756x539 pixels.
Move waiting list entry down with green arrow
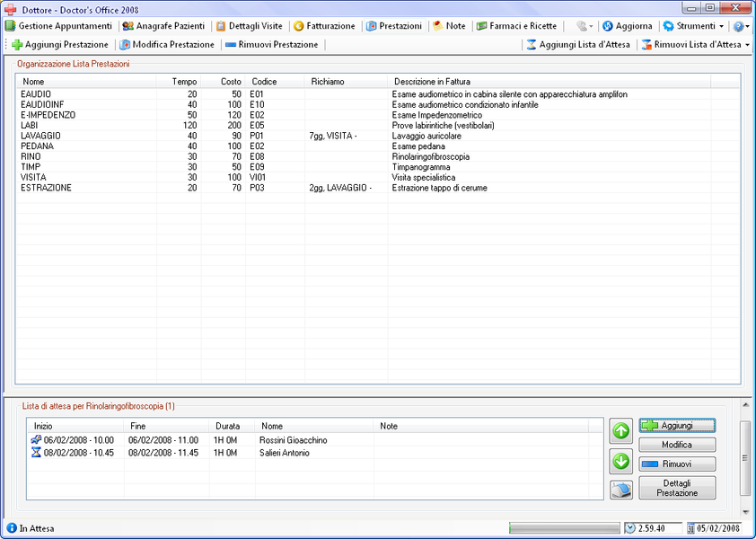click(621, 461)
